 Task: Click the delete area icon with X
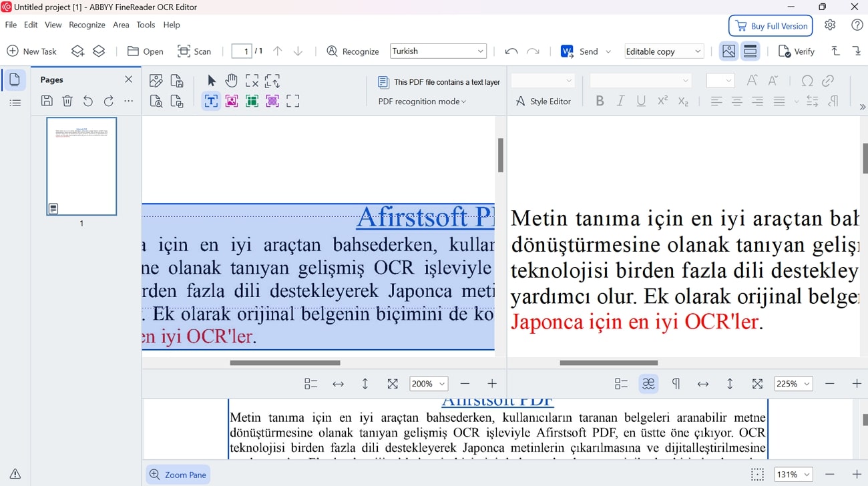(x=252, y=81)
